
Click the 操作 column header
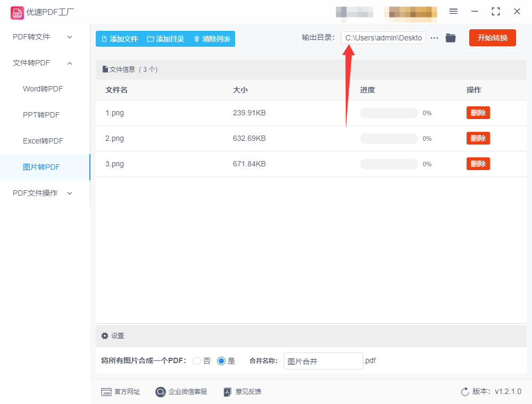click(473, 90)
